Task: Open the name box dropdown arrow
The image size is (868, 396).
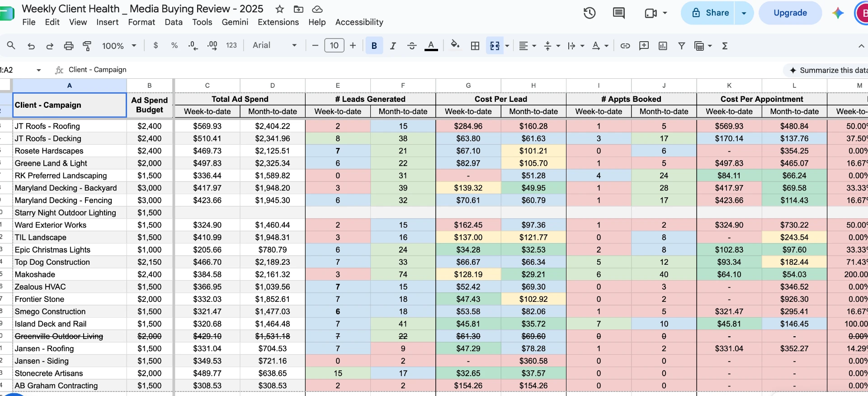Action: point(38,70)
